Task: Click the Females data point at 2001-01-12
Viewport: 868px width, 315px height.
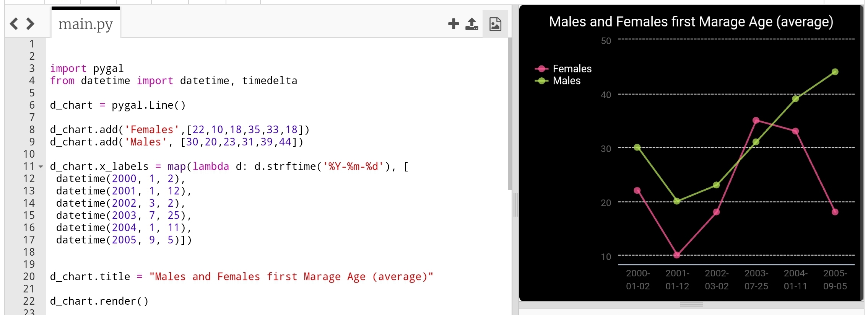Action: [677, 255]
